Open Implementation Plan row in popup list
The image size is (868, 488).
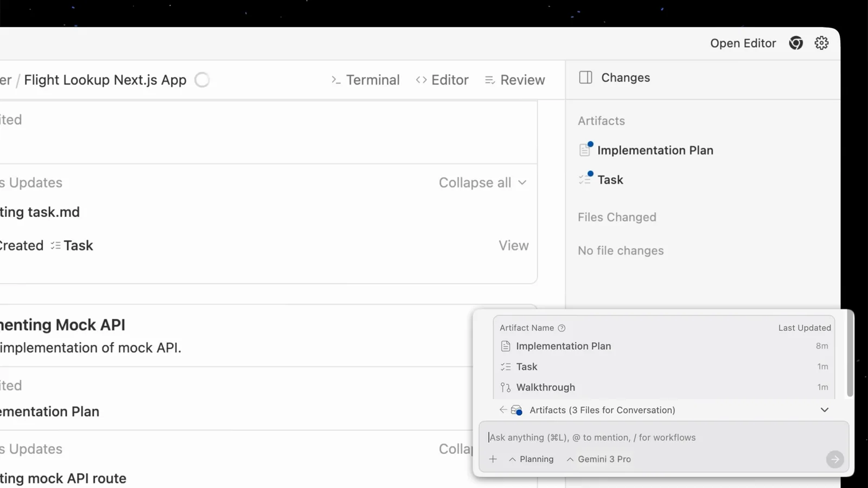click(664, 346)
